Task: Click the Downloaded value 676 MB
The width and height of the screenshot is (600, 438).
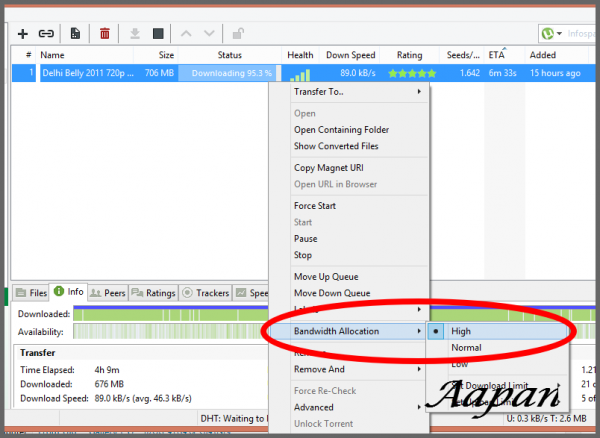Action: [x=109, y=384]
